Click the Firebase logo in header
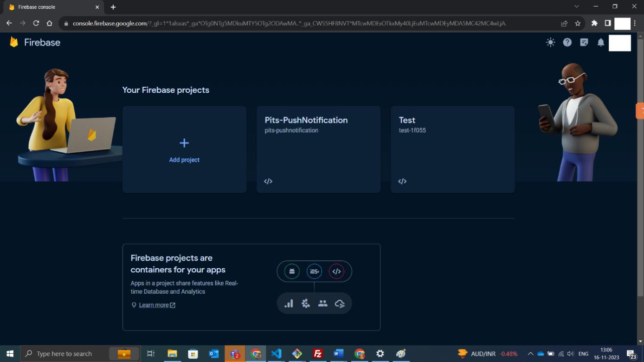 (35, 42)
